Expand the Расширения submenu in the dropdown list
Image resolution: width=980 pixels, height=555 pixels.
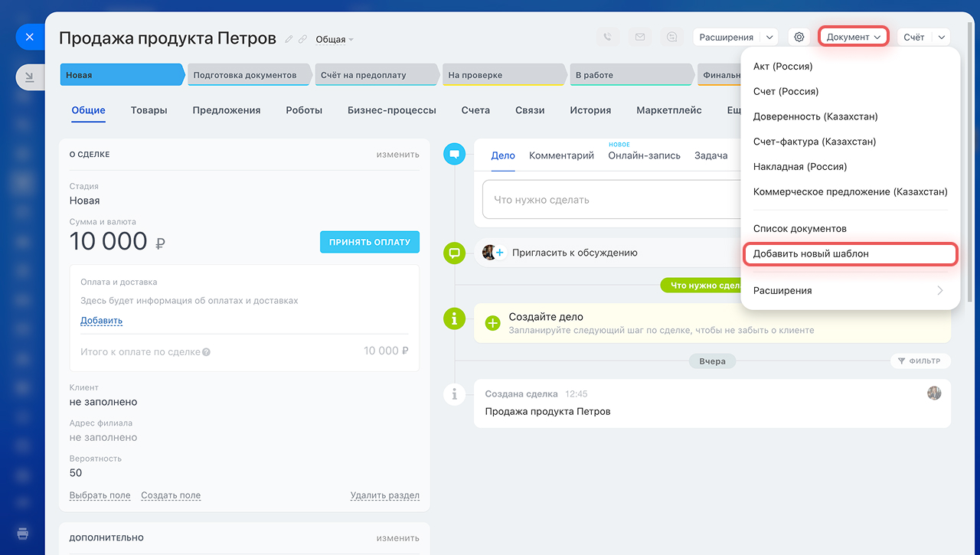(851, 290)
